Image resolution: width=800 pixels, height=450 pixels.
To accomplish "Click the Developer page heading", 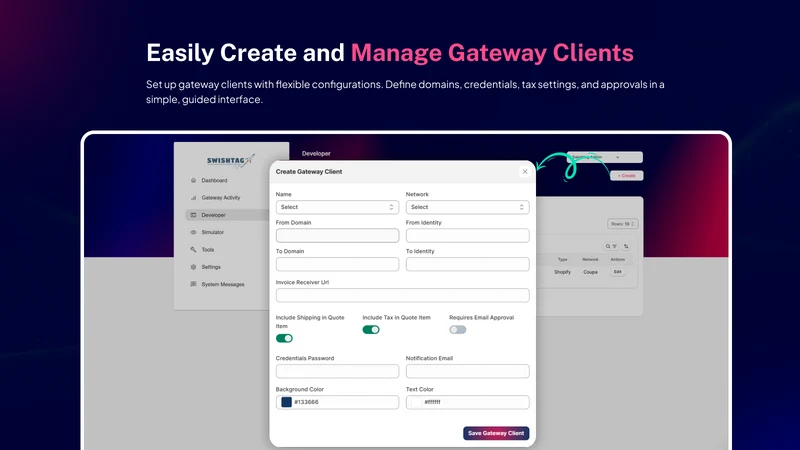I will tap(316, 154).
